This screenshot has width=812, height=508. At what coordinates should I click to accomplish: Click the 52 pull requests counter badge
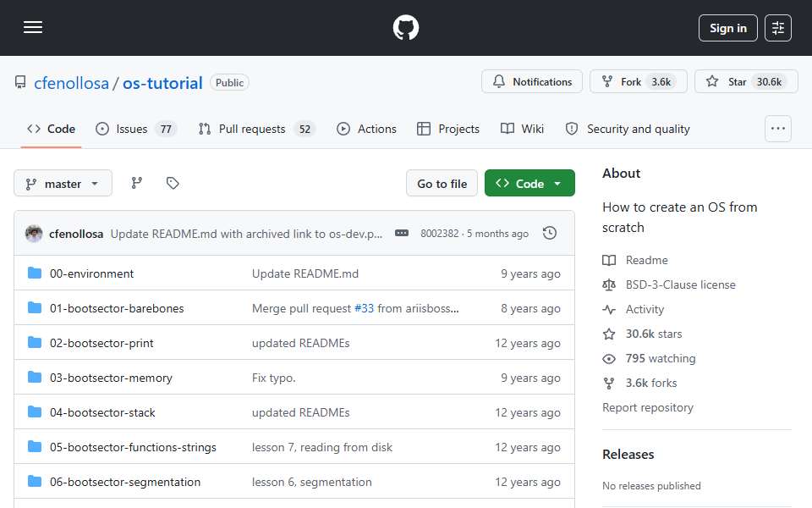tap(304, 129)
